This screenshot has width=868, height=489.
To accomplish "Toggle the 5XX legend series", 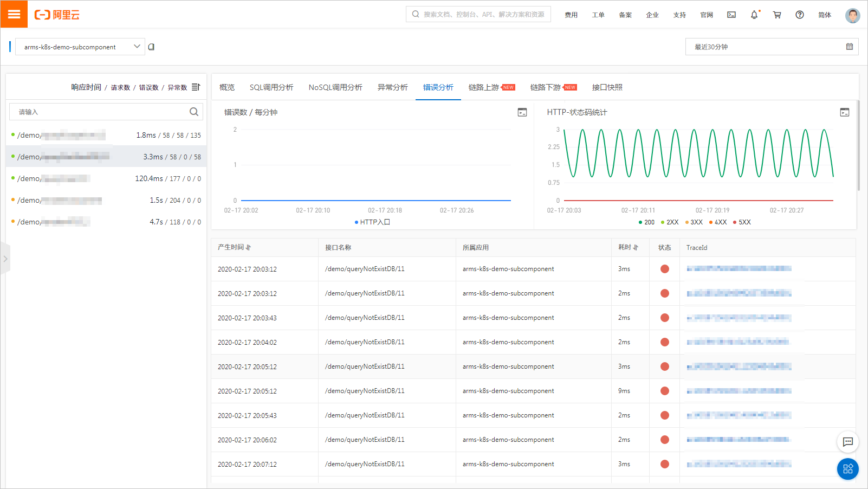I will coord(742,222).
